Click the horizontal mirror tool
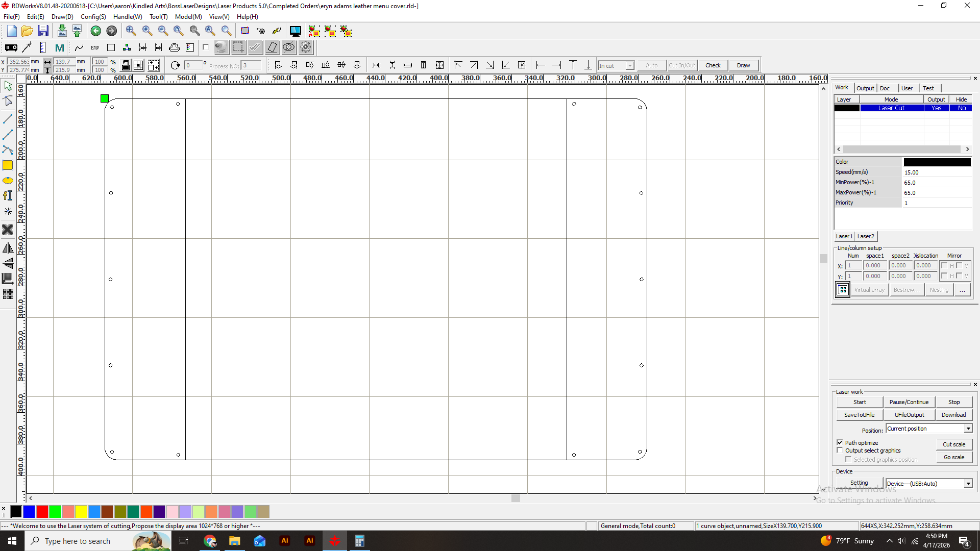Viewport: 980px width, 551px height. [x=8, y=248]
